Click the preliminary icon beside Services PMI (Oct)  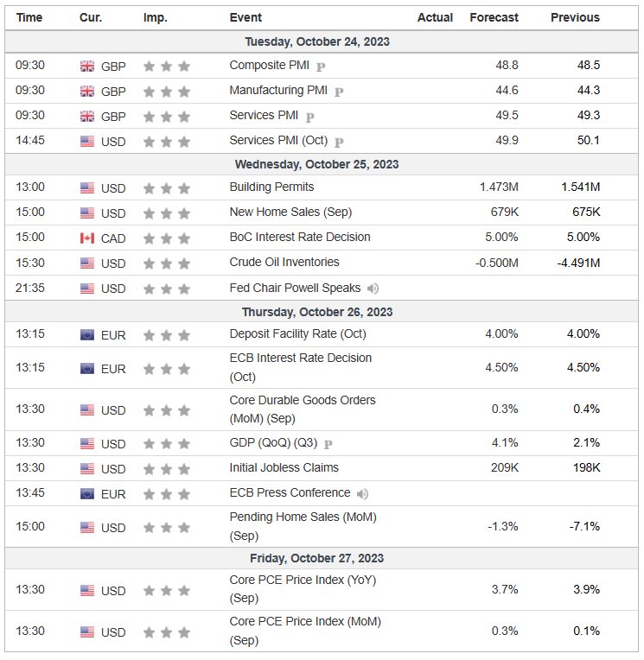339,142
